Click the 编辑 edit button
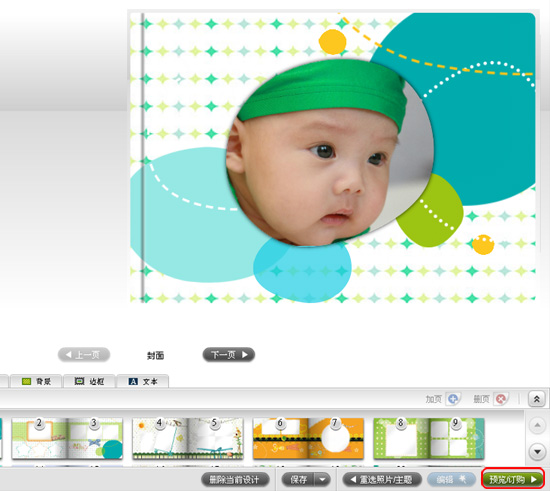Image resolution: width=550 pixels, height=491 pixels. [x=451, y=479]
